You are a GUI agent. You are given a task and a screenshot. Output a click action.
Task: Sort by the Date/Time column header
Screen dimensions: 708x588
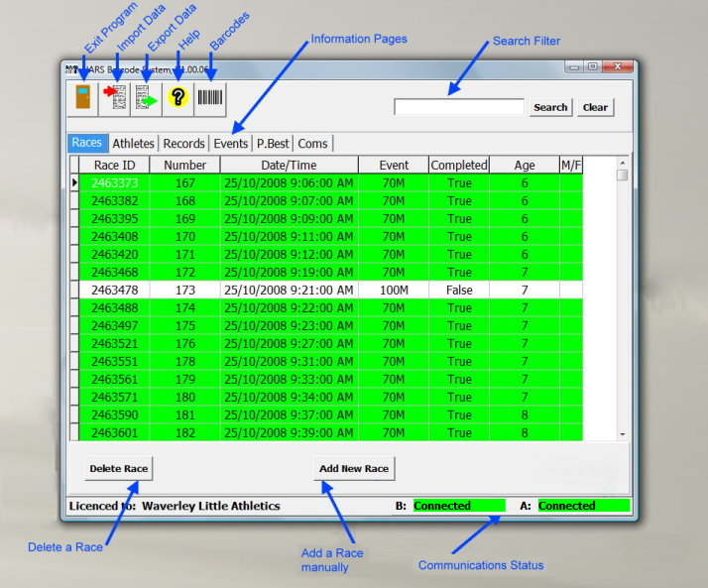coord(289,165)
